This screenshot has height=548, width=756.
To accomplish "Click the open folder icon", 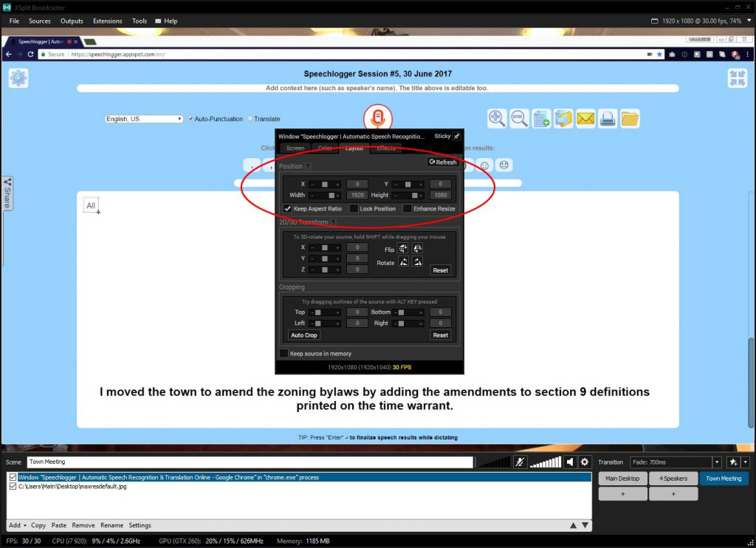I will click(630, 118).
